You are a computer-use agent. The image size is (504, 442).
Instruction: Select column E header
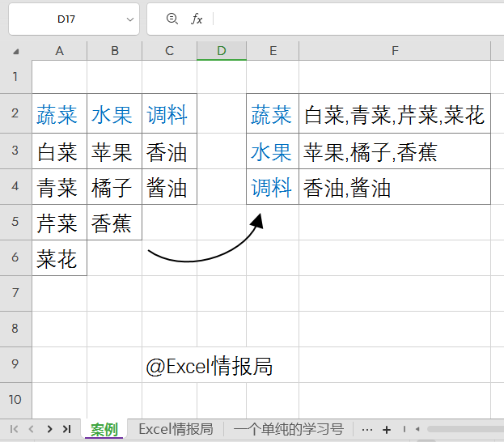pyautogui.click(x=273, y=51)
